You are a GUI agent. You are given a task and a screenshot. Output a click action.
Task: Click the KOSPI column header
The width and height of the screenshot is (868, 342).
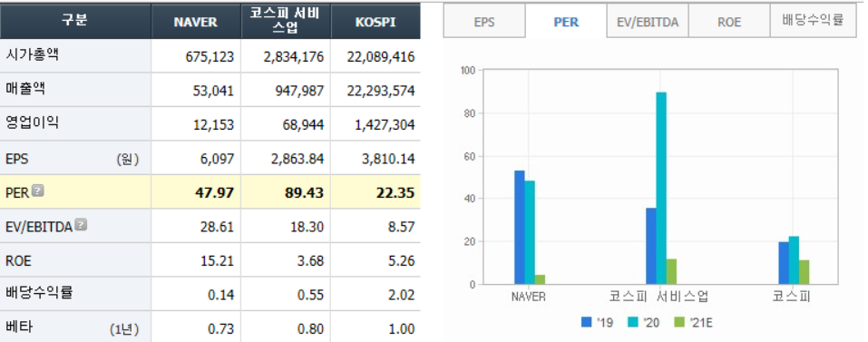375,22
